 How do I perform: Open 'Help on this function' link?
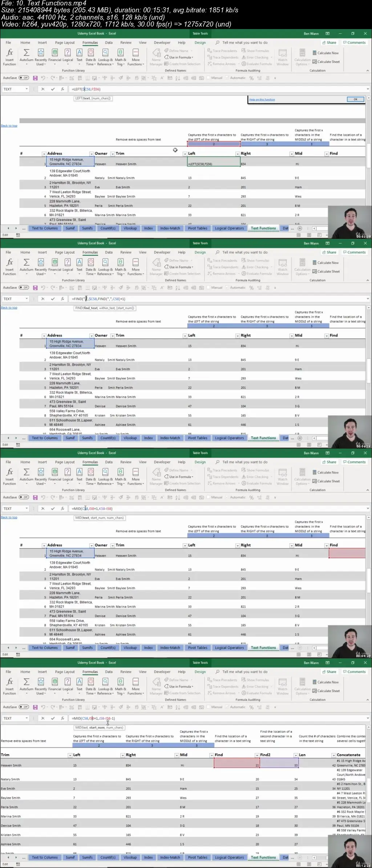pos(262,100)
